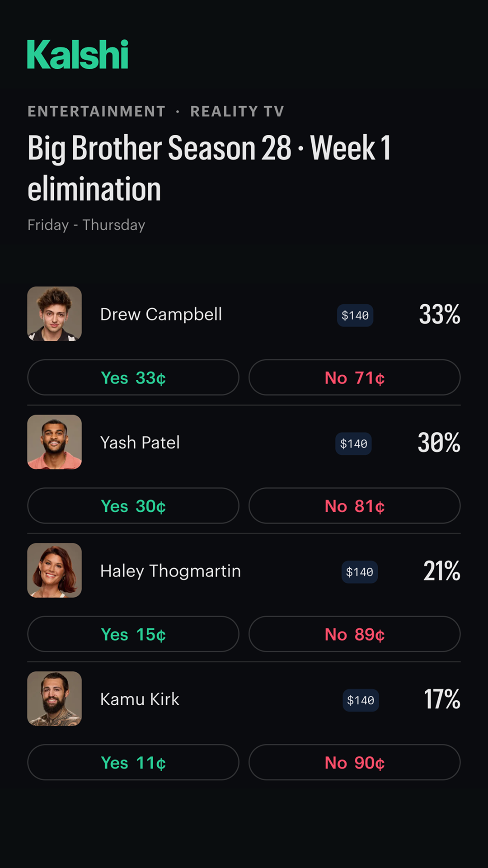The image size is (488, 868).
Task: Click the $140 badge beside Kamu Kirk
Action: point(361,701)
